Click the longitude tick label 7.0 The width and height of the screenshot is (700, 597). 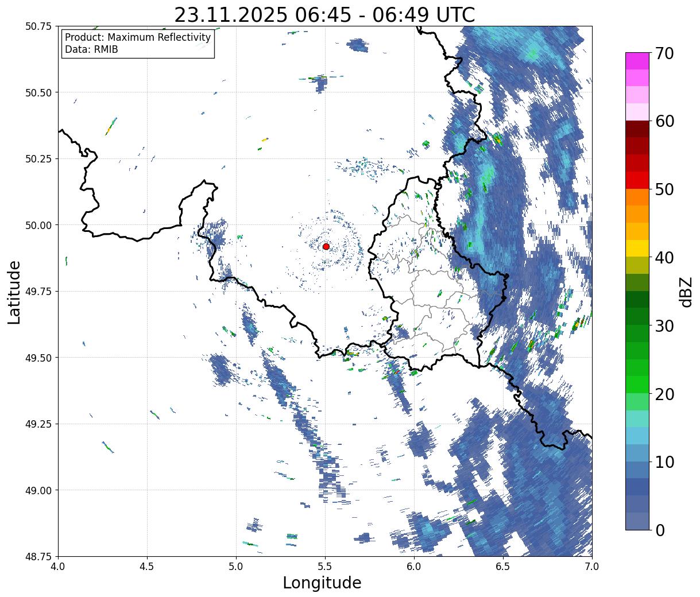[x=592, y=566]
